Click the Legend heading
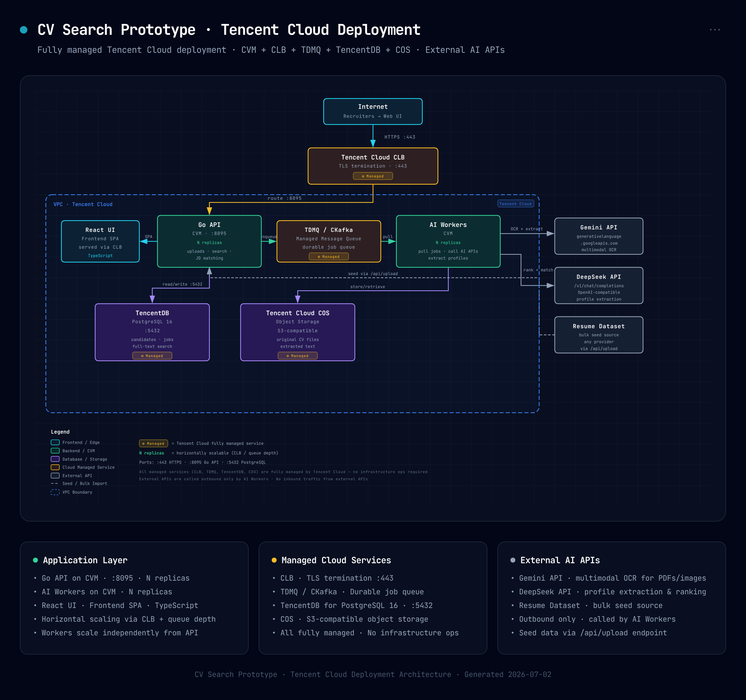 point(60,432)
